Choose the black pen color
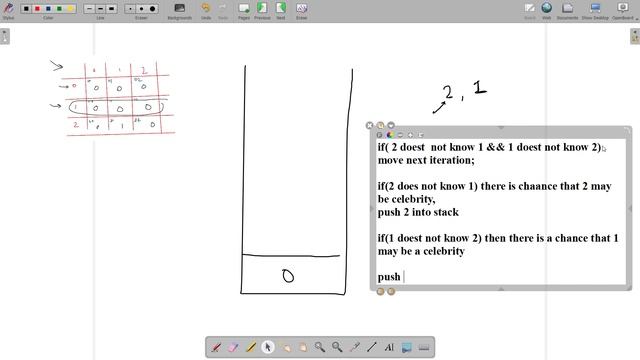This screenshot has height=360, width=640. pos(26,9)
